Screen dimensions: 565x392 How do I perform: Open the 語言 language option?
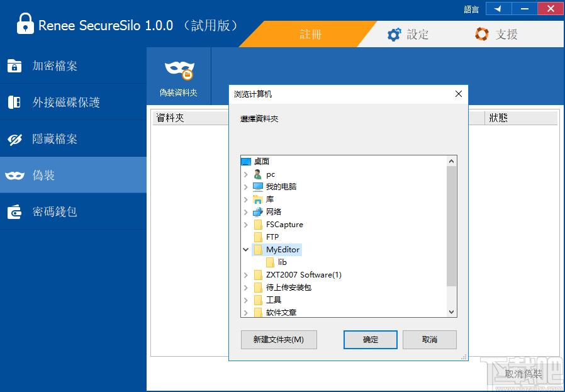[471, 9]
